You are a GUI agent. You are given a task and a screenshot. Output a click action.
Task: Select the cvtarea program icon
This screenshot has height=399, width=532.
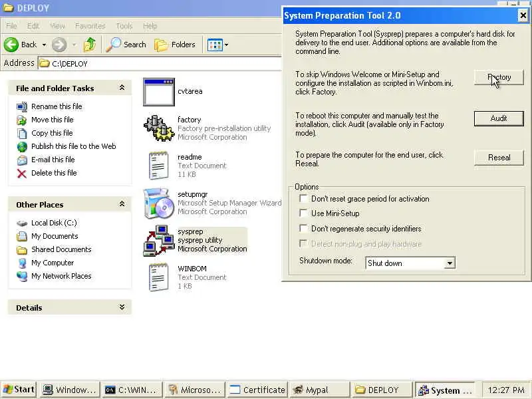(159, 92)
